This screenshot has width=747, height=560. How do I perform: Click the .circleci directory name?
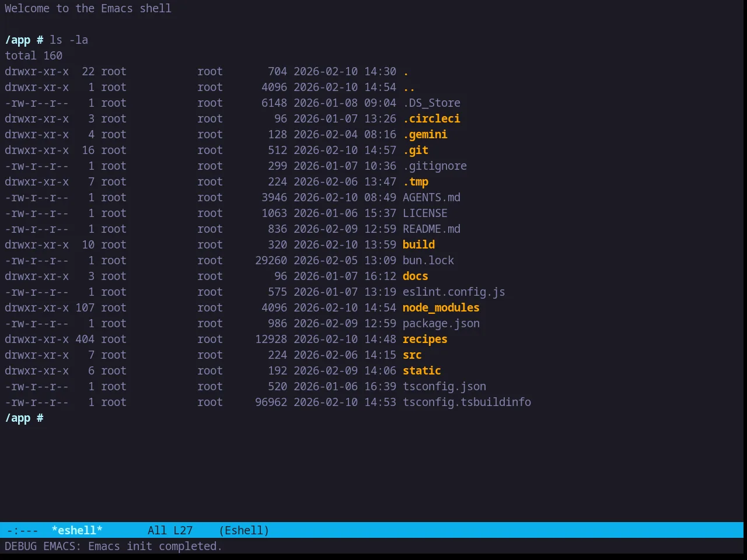point(431,118)
